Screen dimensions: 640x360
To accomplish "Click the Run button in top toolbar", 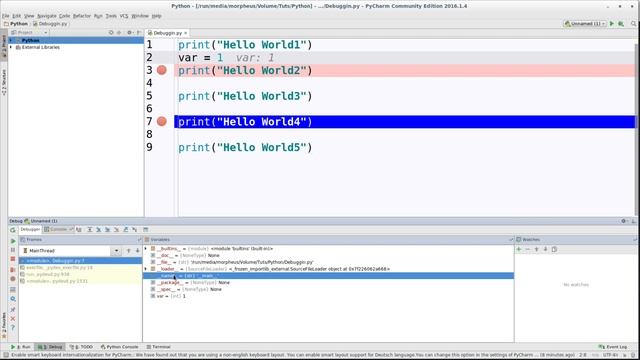I will pyautogui.click(x=612, y=24).
